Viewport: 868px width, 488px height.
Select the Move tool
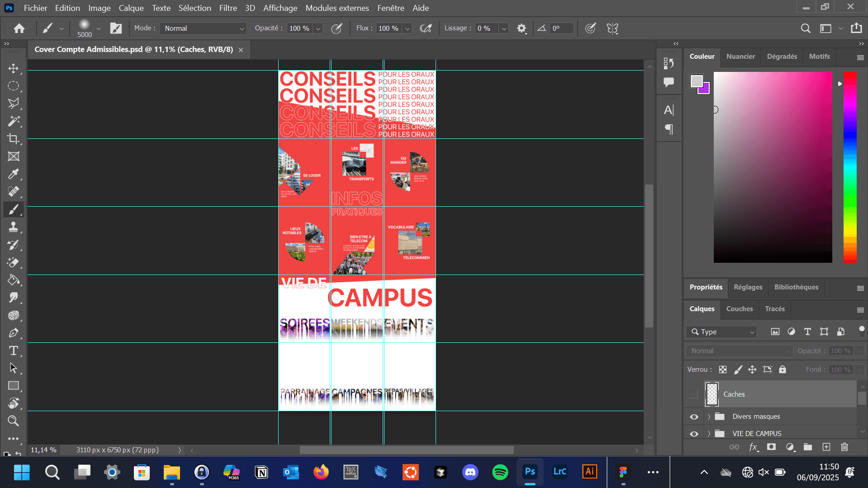click(14, 68)
